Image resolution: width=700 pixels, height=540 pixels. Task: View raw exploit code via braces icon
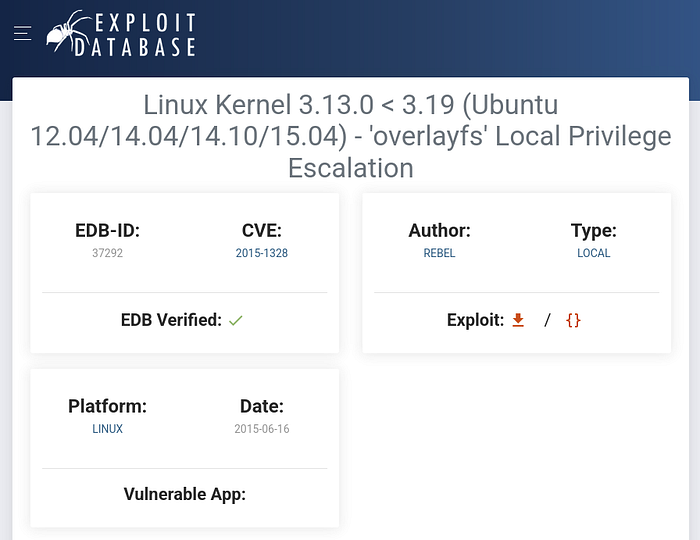573,320
